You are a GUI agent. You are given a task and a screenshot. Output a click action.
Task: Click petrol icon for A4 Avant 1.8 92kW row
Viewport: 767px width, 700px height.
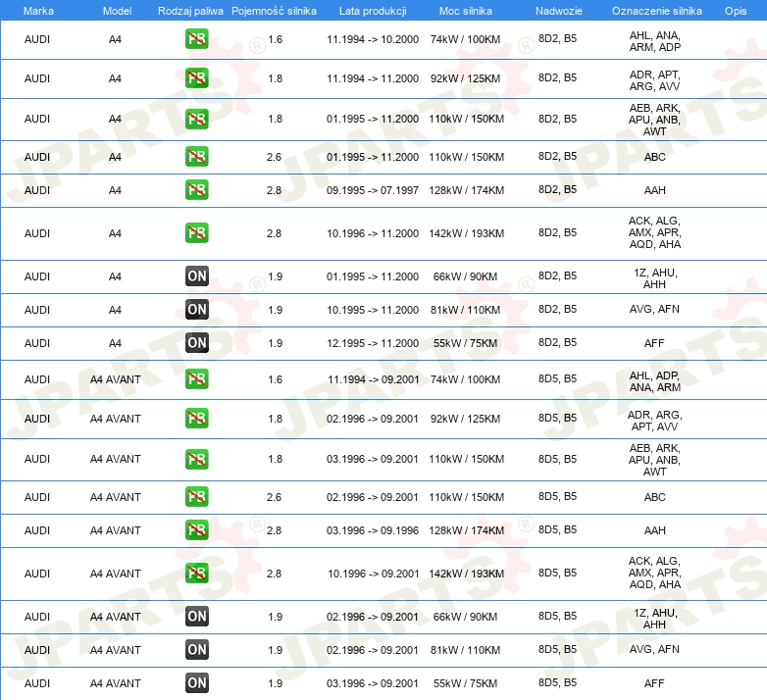(196, 419)
